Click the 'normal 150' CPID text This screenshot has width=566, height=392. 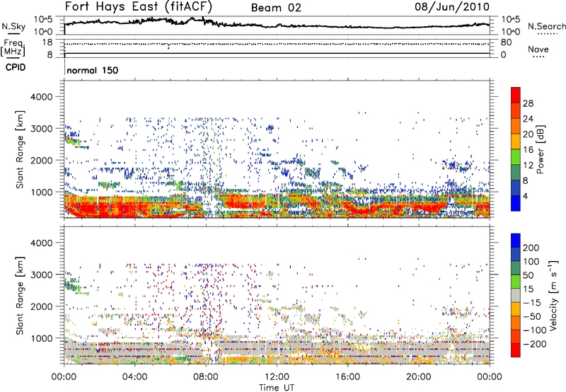tap(93, 70)
